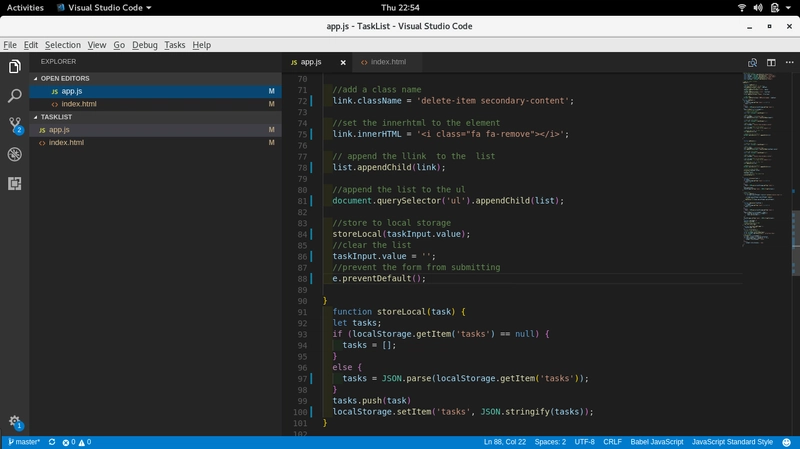The image size is (800, 449).
Task: Click the battery status tray icon
Action: (774, 8)
